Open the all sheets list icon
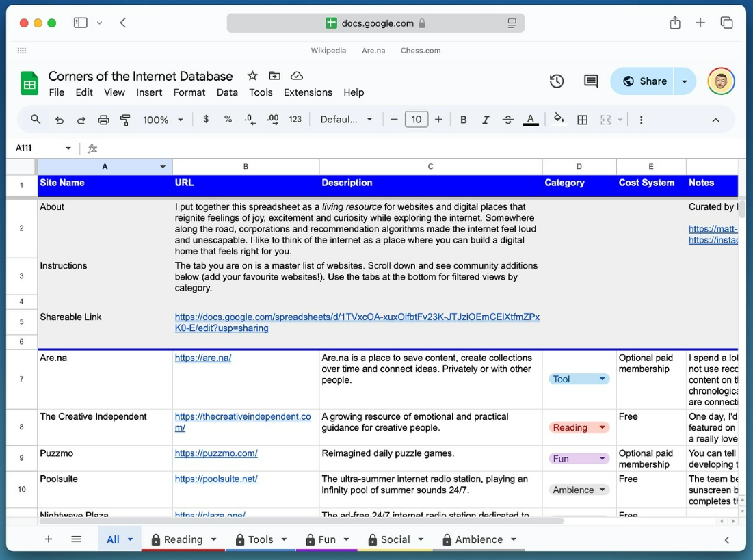753x560 pixels. pyautogui.click(x=76, y=539)
